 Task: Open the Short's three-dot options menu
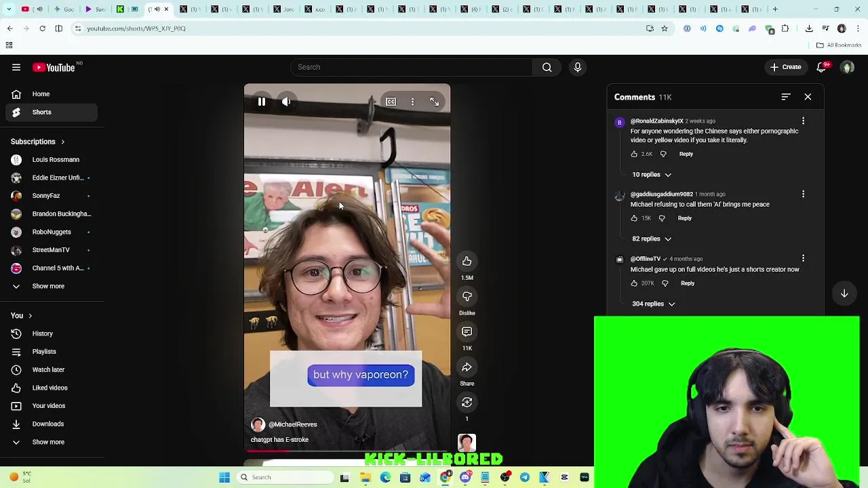pyautogui.click(x=412, y=102)
